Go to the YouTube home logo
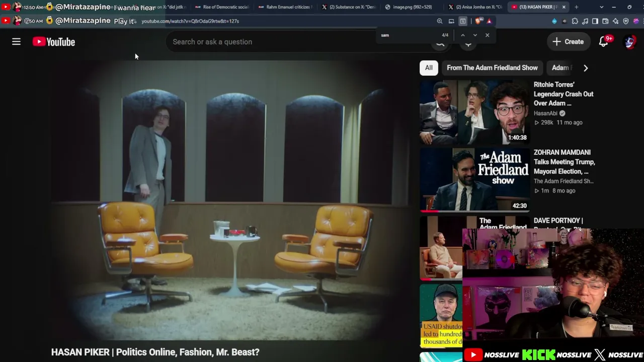 coord(54,42)
